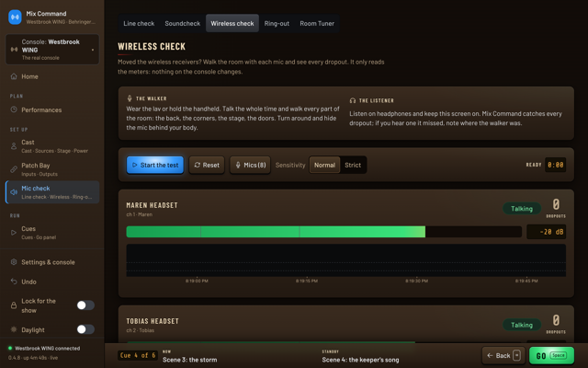Enable the Daylight mode switch
This screenshot has height=368, width=588.
point(85,329)
